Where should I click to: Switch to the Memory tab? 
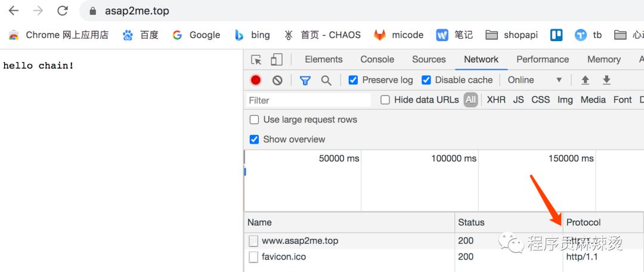click(x=603, y=60)
